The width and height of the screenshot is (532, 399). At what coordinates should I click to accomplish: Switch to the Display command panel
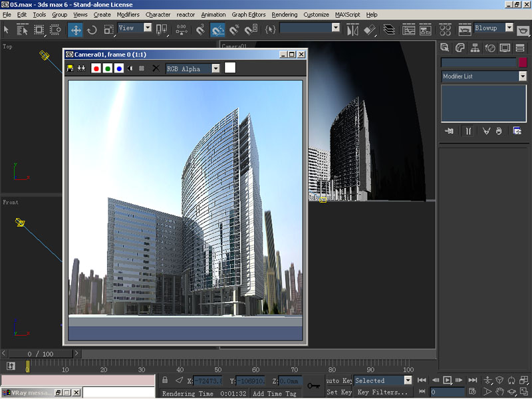point(505,47)
